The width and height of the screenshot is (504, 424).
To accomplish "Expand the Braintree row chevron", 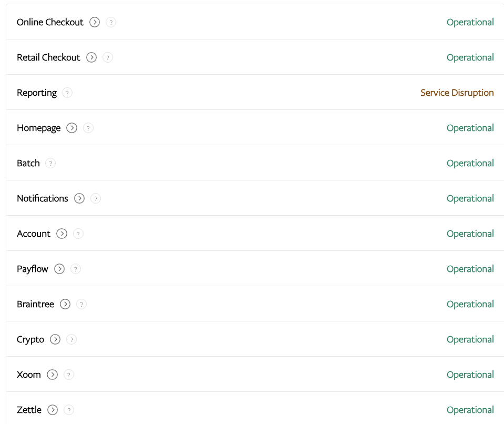I will coord(65,305).
